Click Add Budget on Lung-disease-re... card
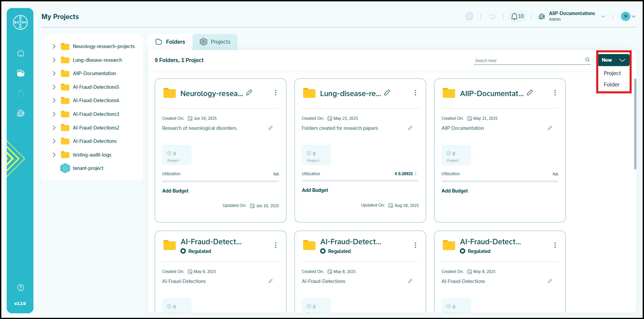Screen dimensions: 644x319 pos(315,190)
